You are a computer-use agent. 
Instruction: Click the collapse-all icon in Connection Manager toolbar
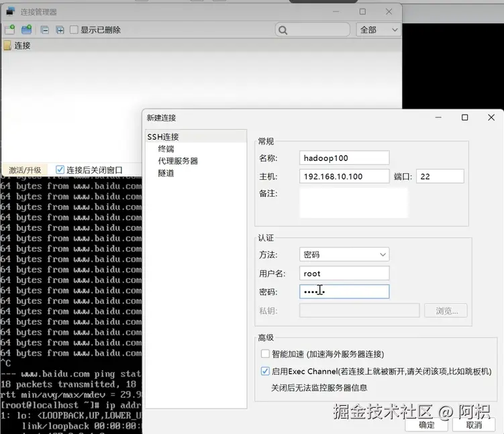click(x=45, y=30)
